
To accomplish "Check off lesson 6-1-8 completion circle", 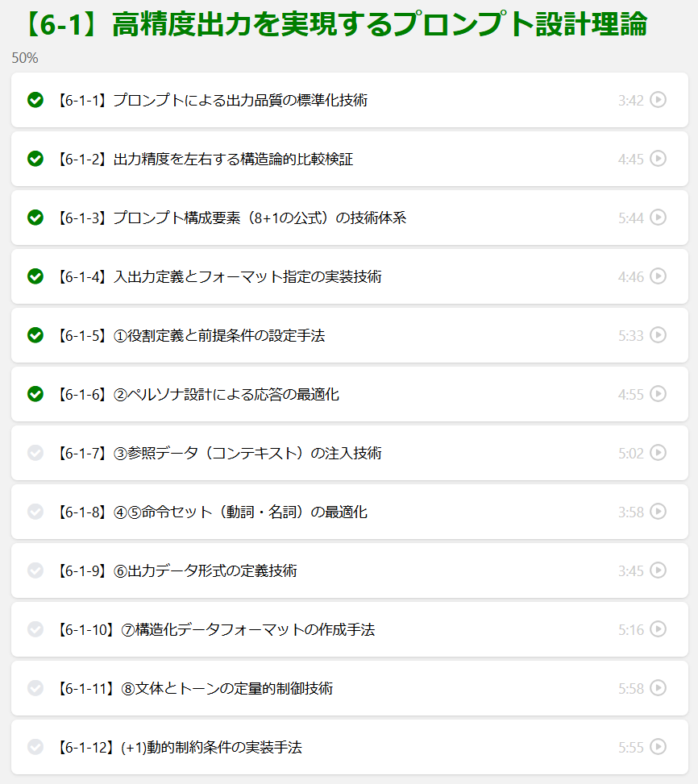I will coord(35,512).
